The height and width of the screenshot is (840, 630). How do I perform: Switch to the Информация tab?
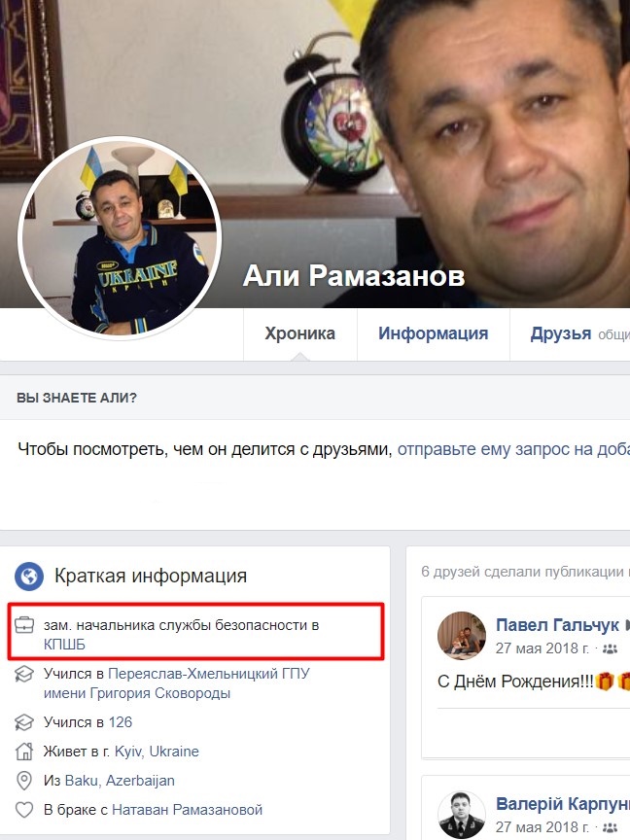click(x=433, y=333)
